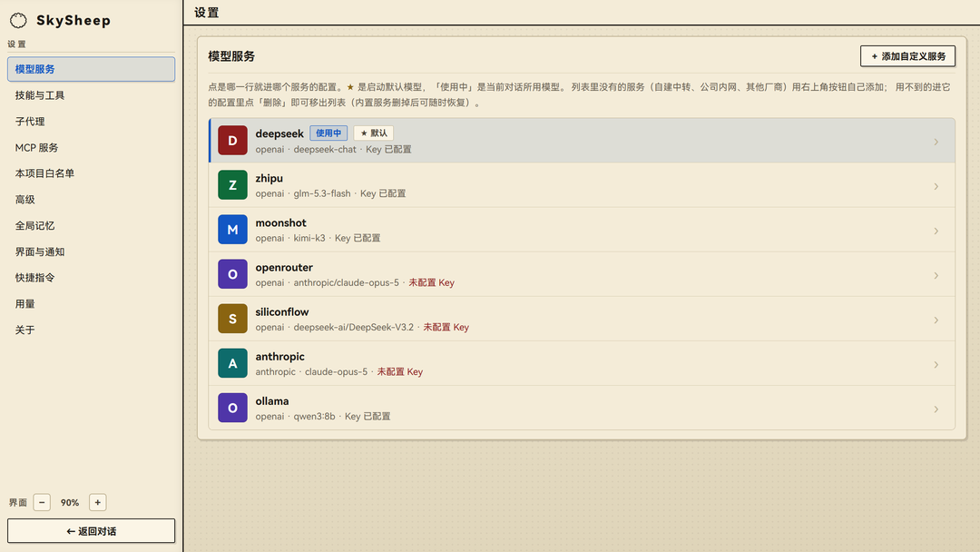Open the anthropic teal A avatar
980x552 pixels.
pyautogui.click(x=232, y=363)
